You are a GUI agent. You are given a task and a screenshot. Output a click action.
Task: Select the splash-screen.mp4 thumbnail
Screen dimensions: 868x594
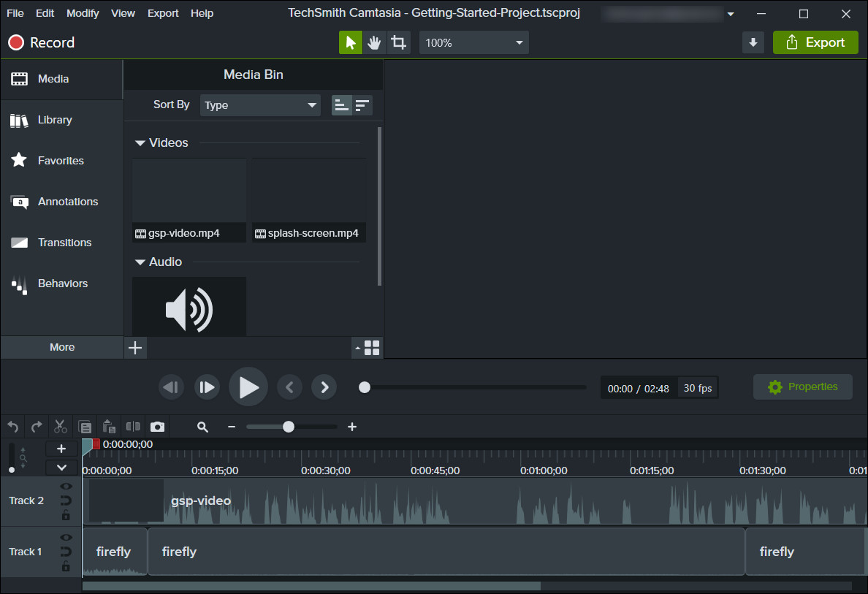(x=309, y=200)
